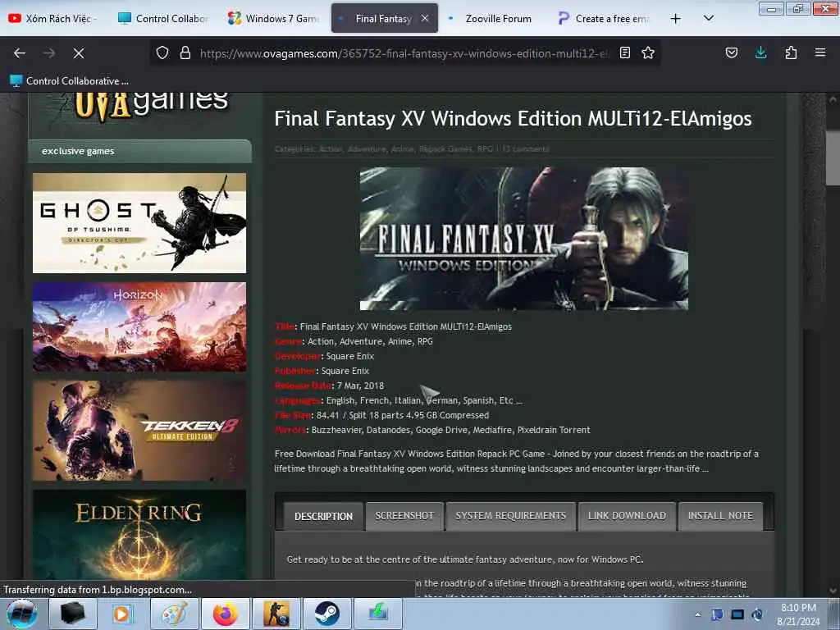Open the power tray icon
The image size is (840, 630).
757,614
